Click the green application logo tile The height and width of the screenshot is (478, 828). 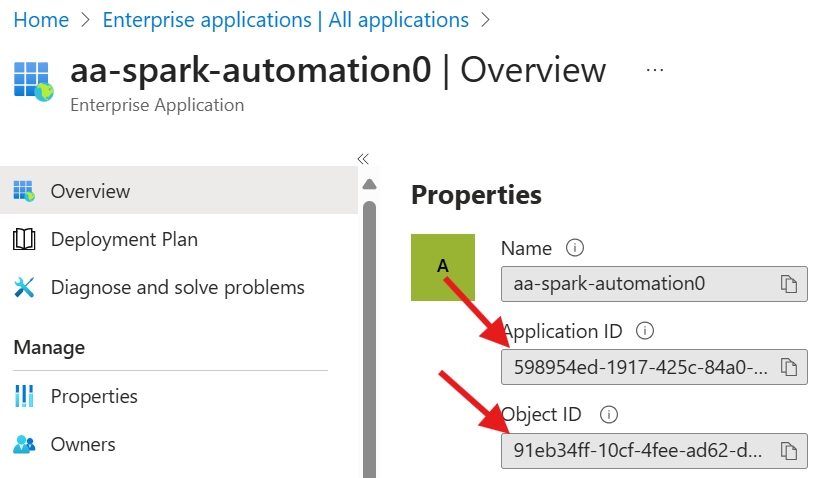point(443,267)
